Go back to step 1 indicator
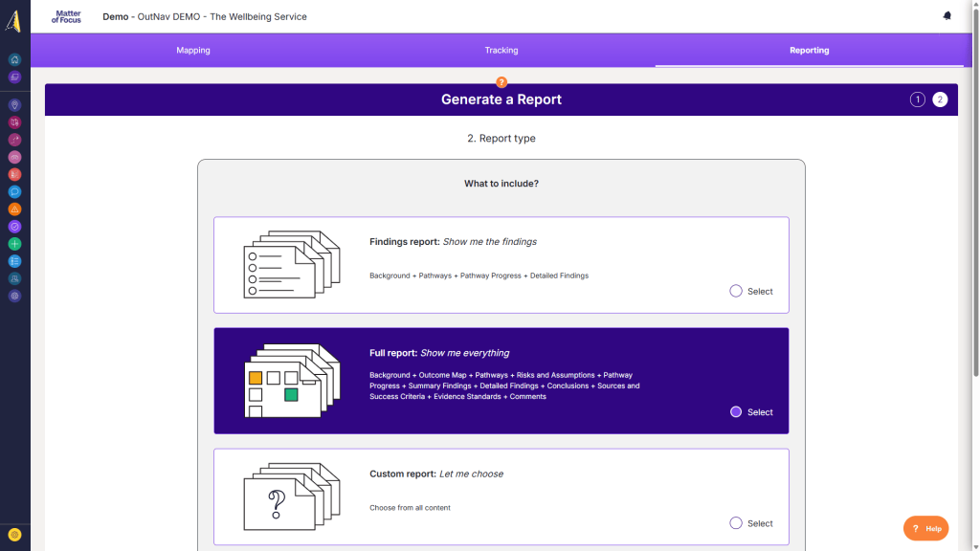Image resolution: width=980 pixels, height=551 pixels. tap(917, 99)
